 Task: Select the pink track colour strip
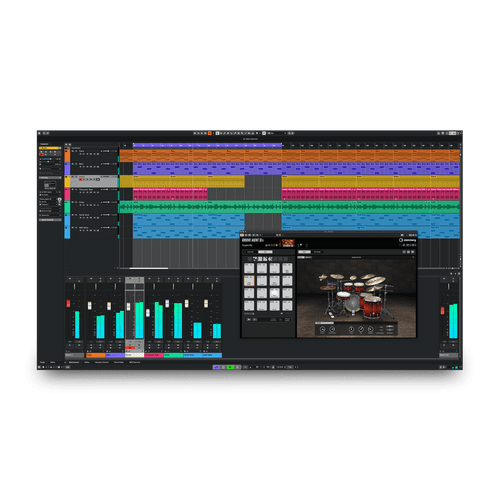(67, 194)
